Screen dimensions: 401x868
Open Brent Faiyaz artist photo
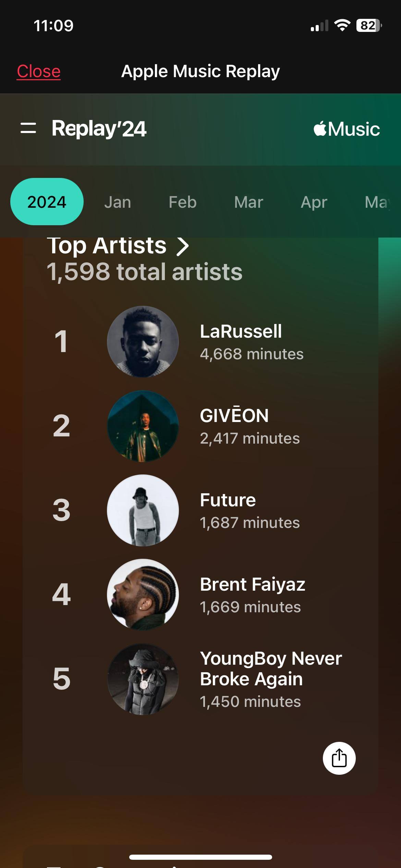pyautogui.click(x=143, y=594)
